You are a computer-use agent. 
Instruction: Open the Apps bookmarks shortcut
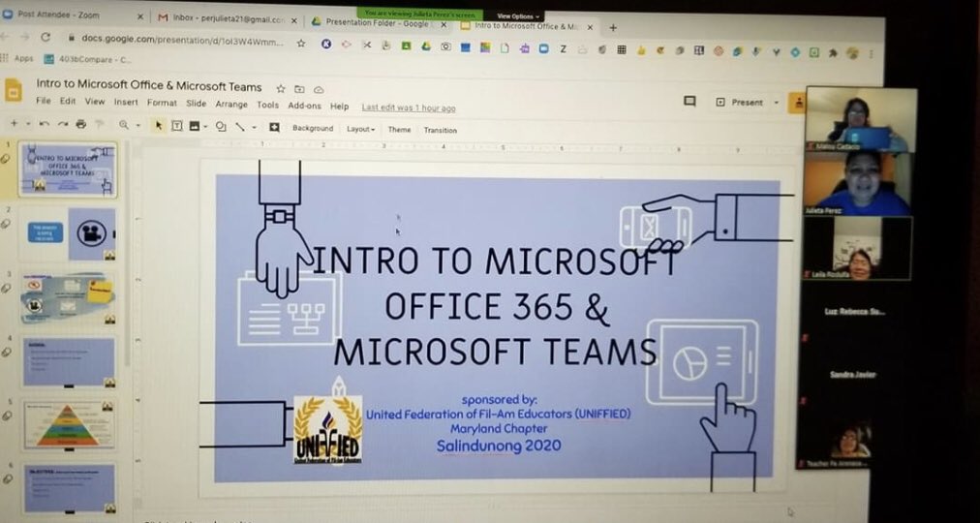tap(18, 58)
